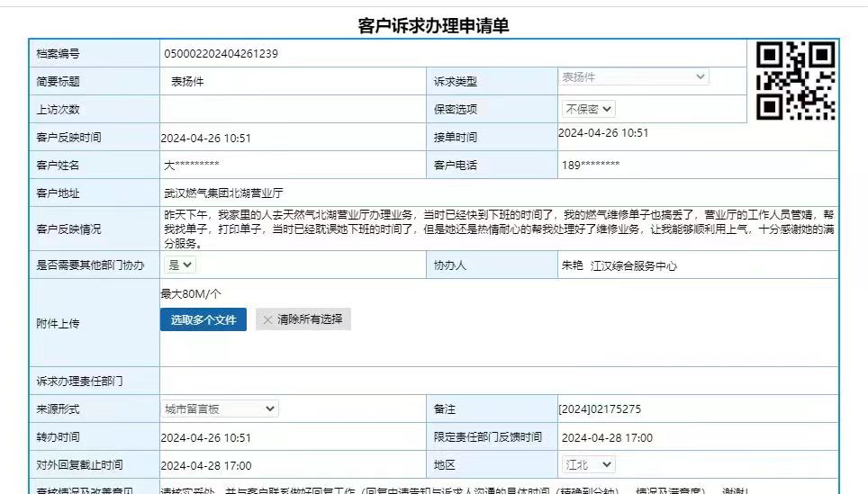Open the 地区 dropdown showing 江北
The image size is (868, 494).
coord(588,464)
